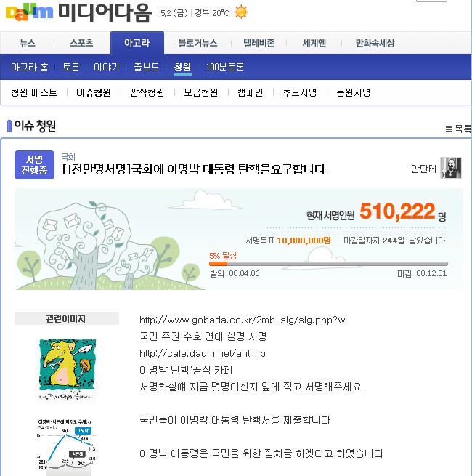The image size is (472, 476).
Task: Click the 국회 category link
Action: tap(68, 157)
